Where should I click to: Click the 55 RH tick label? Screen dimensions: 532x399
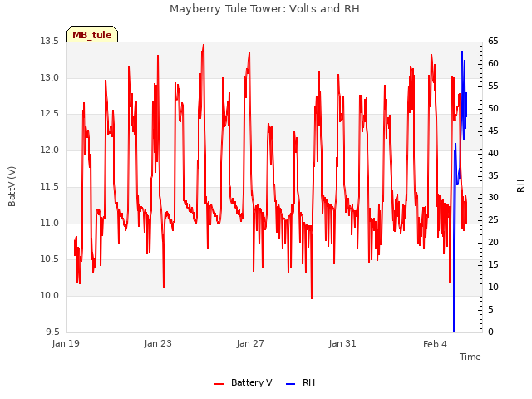(493, 86)
